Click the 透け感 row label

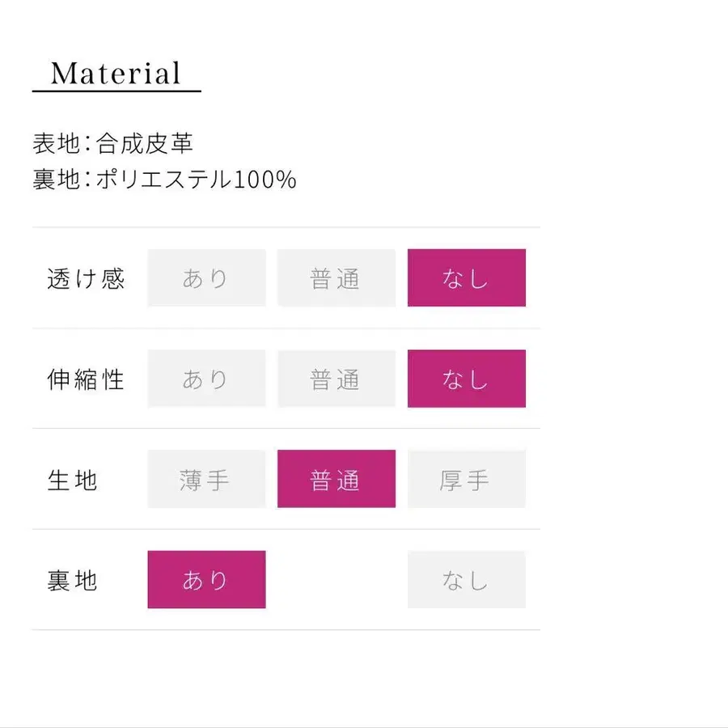[x=86, y=279]
